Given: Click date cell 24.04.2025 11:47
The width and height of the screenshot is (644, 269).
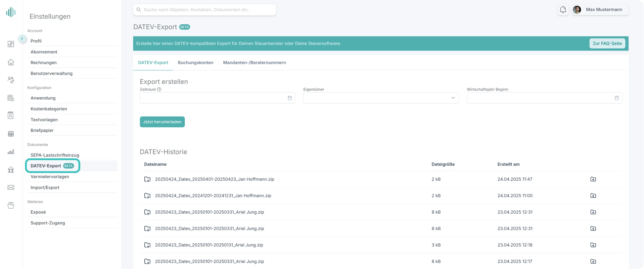Looking at the screenshot, I should (x=515, y=179).
